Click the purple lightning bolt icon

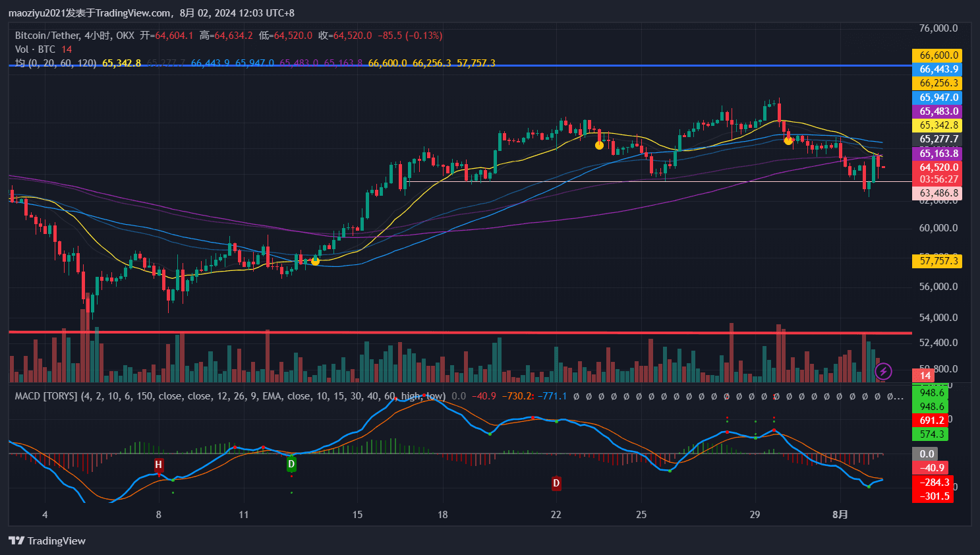[883, 372]
